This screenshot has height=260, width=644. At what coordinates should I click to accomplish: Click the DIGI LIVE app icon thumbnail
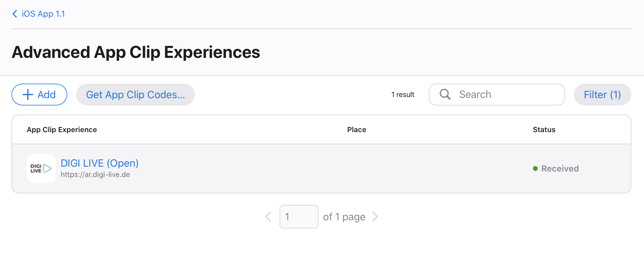click(x=41, y=168)
